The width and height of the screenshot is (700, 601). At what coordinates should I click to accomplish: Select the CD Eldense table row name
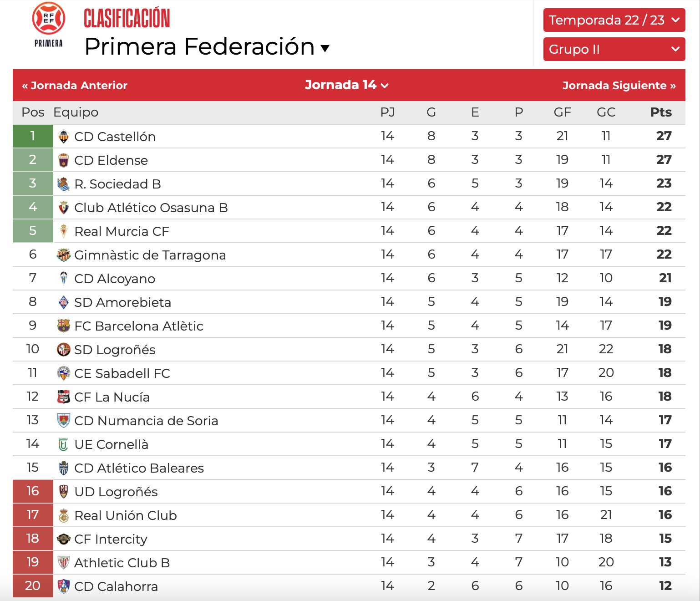pos(111,160)
